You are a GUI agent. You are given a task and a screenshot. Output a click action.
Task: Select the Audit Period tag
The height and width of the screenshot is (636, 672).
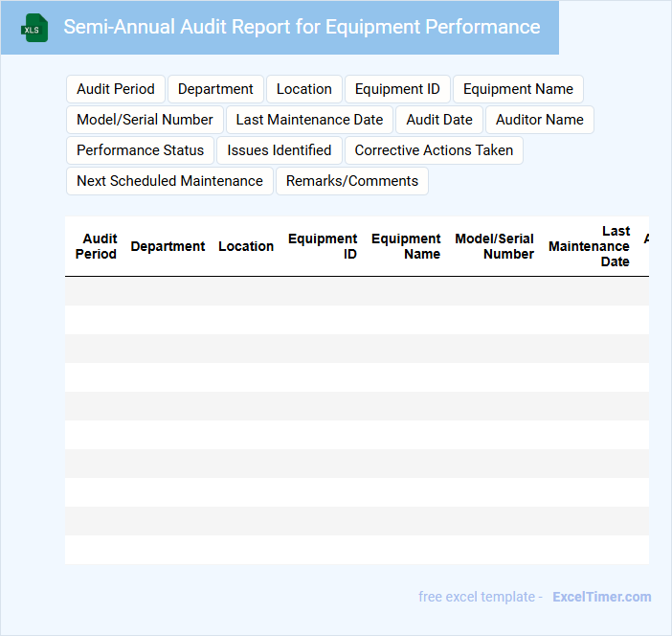[x=116, y=89]
